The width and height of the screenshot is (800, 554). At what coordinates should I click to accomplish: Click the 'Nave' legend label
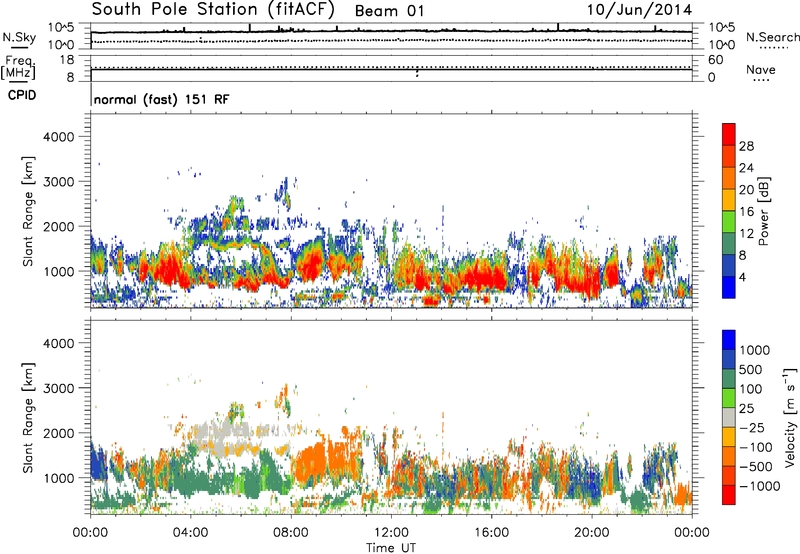tap(761, 70)
